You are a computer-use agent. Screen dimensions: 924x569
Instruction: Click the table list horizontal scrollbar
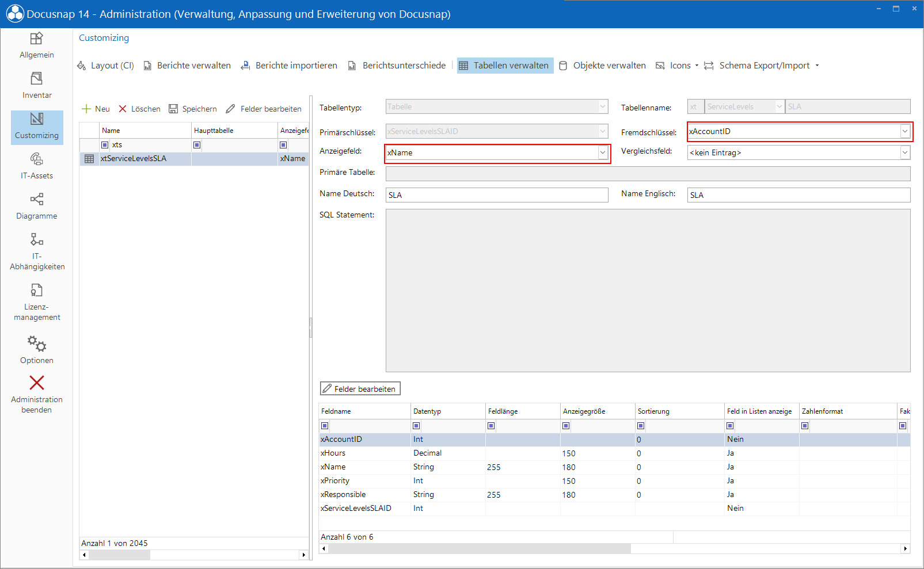point(119,555)
